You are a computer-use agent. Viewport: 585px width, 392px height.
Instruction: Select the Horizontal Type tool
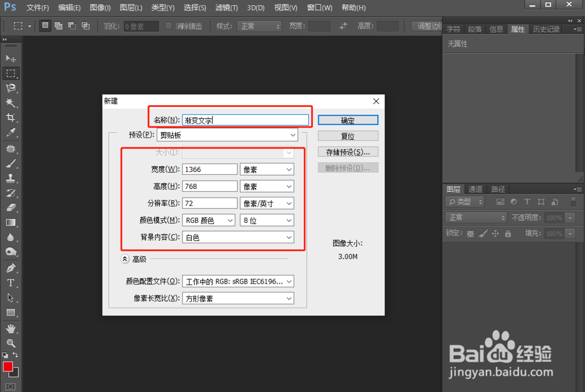(11, 283)
